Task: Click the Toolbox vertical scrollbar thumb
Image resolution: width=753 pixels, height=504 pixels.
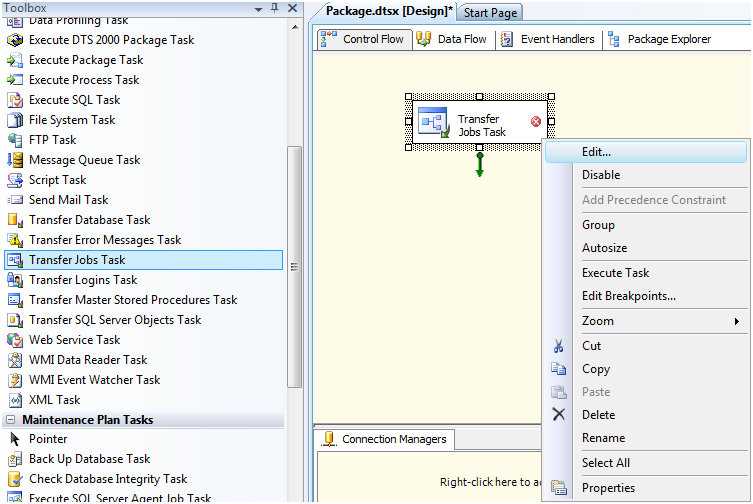Action: coord(294,267)
